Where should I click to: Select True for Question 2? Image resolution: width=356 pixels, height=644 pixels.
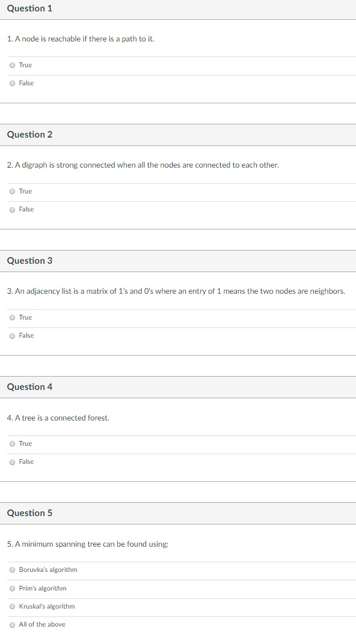tap(12, 191)
